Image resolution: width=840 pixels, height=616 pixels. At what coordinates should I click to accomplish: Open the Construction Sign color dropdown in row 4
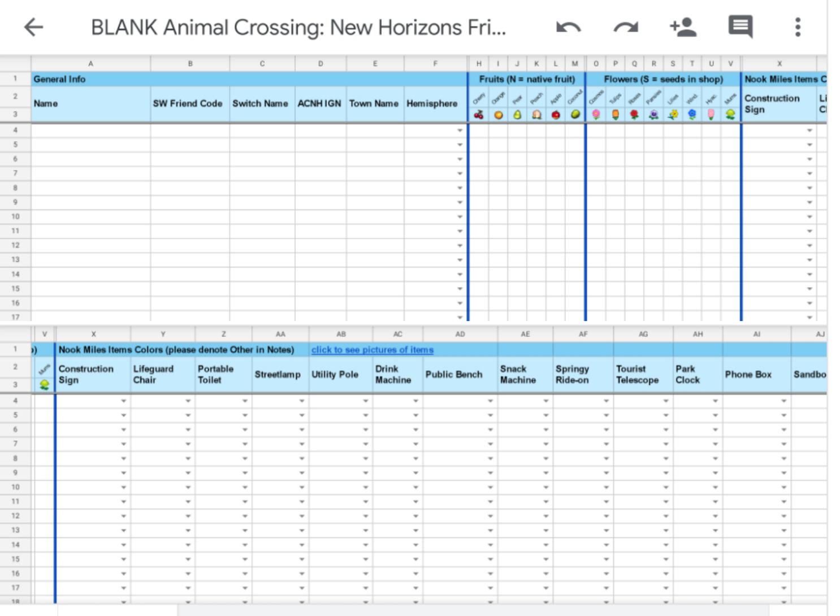click(x=123, y=401)
